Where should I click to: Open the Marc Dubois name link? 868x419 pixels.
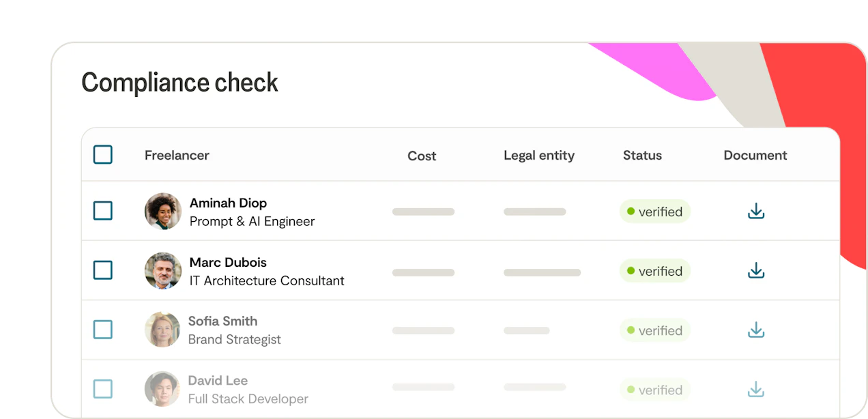point(228,262)
